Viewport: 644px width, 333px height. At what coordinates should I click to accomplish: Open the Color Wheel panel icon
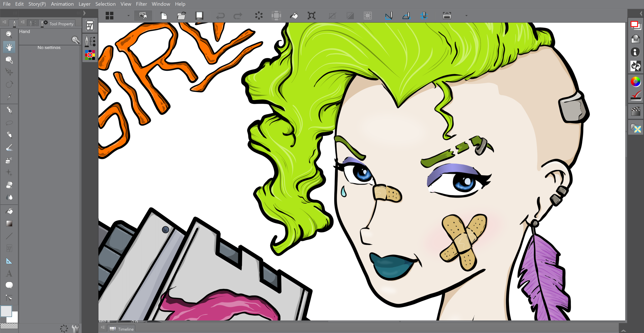[x=635, y=82]
